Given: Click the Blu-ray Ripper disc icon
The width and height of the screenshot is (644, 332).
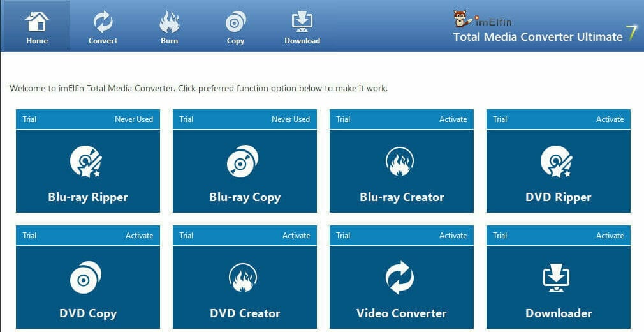Looking at the screenshot, I should point(86,162).
